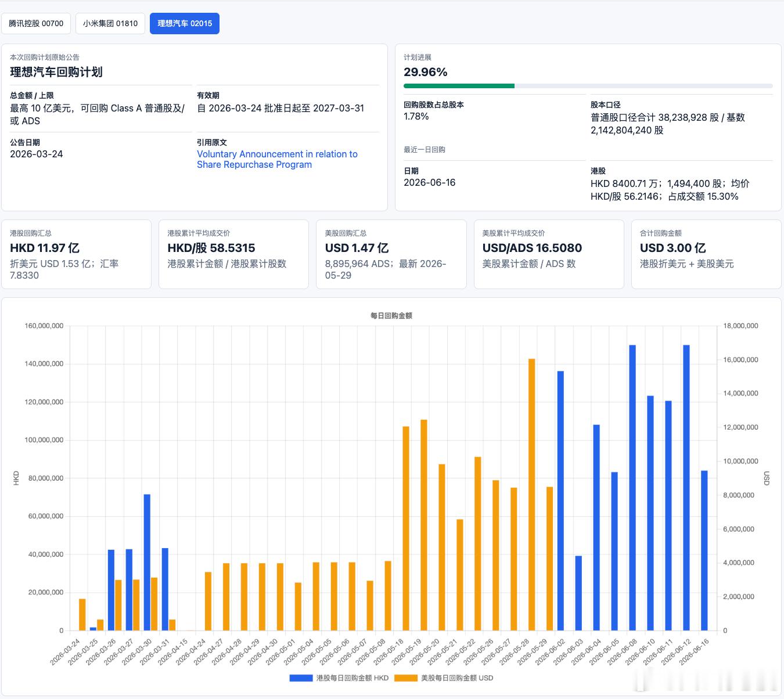Select the USD 1.47 亿 summary value
This screenshot has width=784, height=699.
[357, 248]
